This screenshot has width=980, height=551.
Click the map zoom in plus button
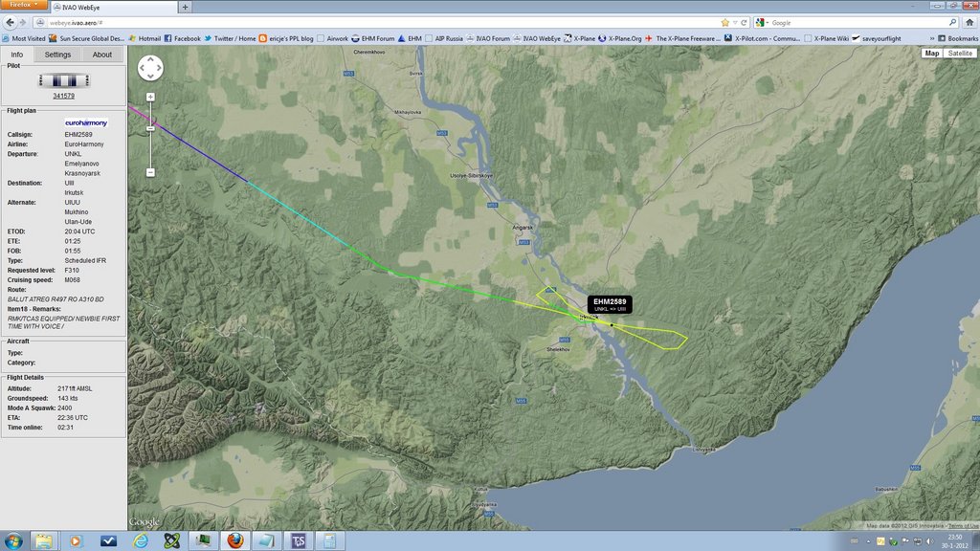[x=150, y=97]
